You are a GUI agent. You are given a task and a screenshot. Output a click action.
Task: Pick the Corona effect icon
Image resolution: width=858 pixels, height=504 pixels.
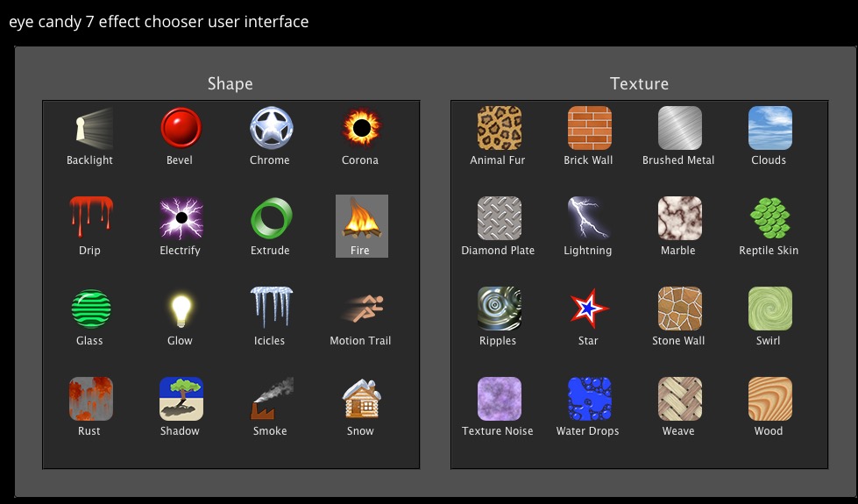[x=361, y=127]
